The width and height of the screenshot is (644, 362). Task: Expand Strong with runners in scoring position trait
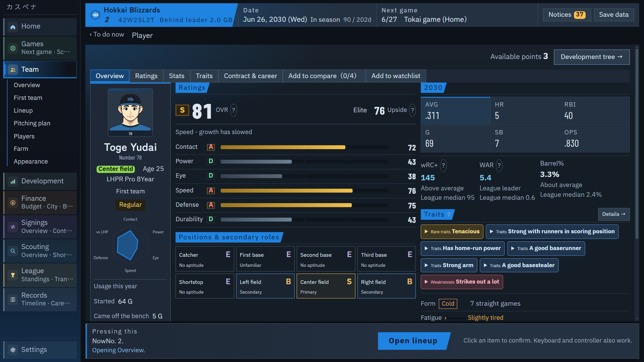pyautogui.click(x=552, y=232)
